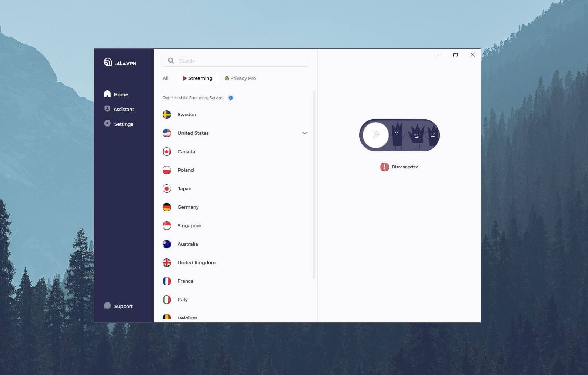Image resolution: width=588 pixels, height=375 pixels.
Task: Restore down the atlasVPN window
Action: pyautogui.click(x=455, y=55)
